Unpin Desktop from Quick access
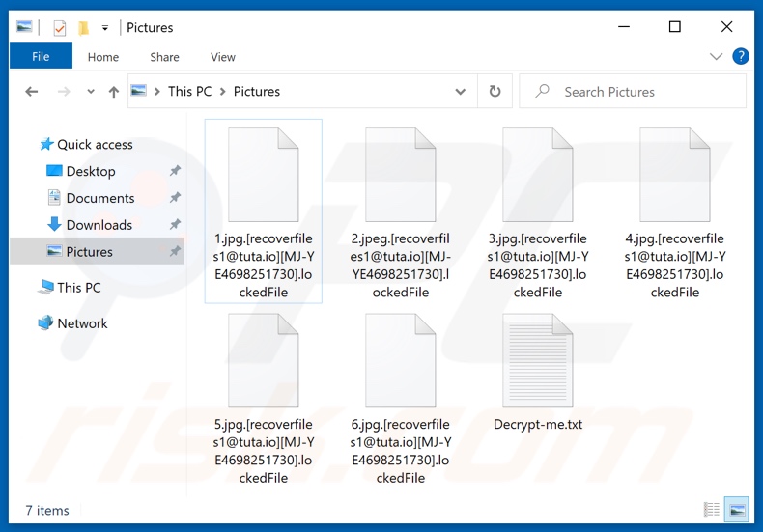Screen dimensions: 763x532 point(175,171)
